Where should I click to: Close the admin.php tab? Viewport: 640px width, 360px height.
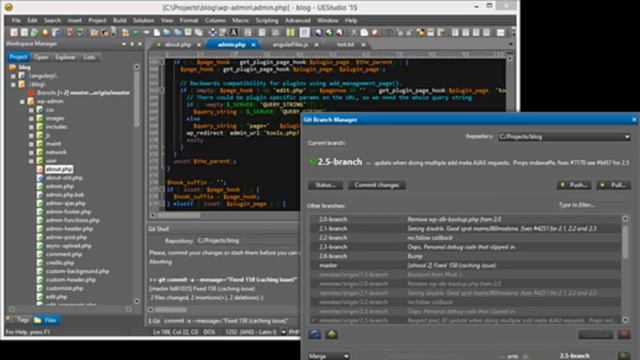253,44
